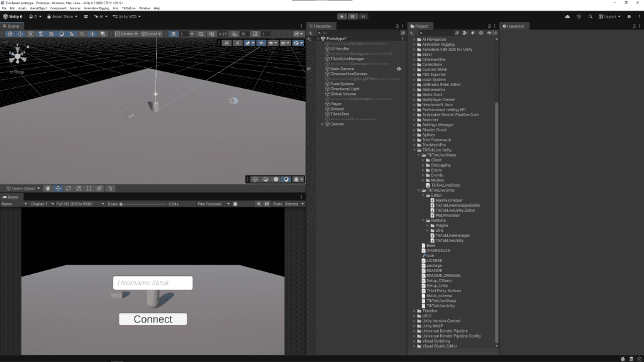The image size is (644, 362).
Task: Select the Rotate tool
Action: (68, 189)
